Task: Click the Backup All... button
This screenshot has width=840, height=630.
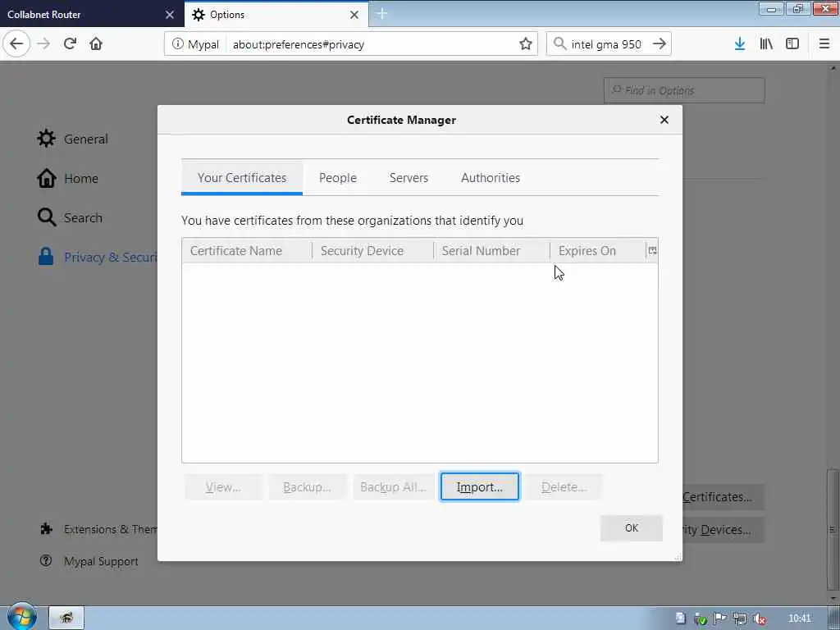Action: point(393,487)
